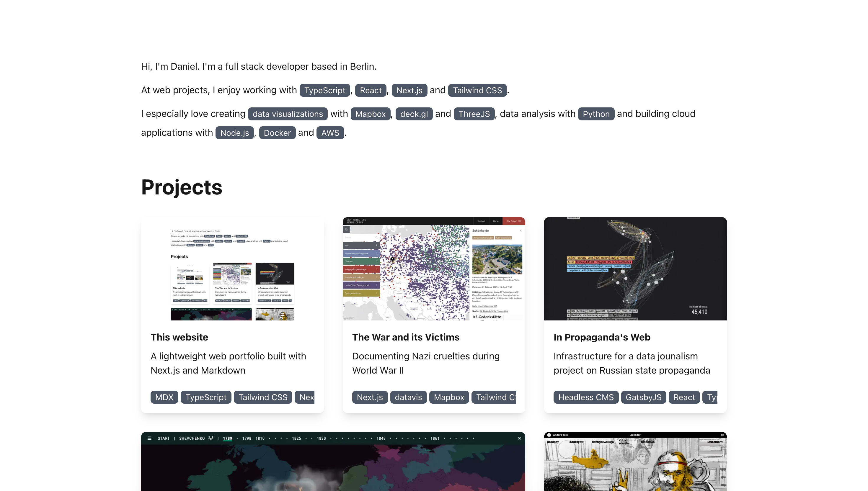This screenshot has width=868, height=491.
Task: Select the 1789 year marker in timeline
Action: 227,438
